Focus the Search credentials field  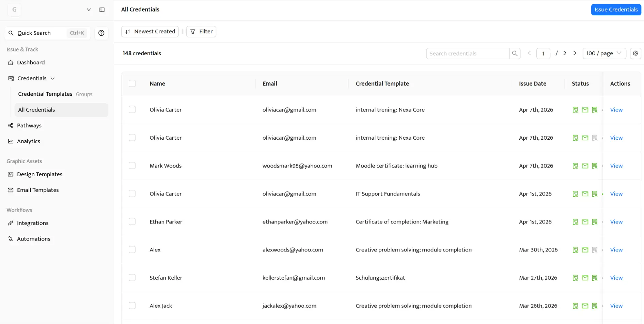[x=467, y=53]
